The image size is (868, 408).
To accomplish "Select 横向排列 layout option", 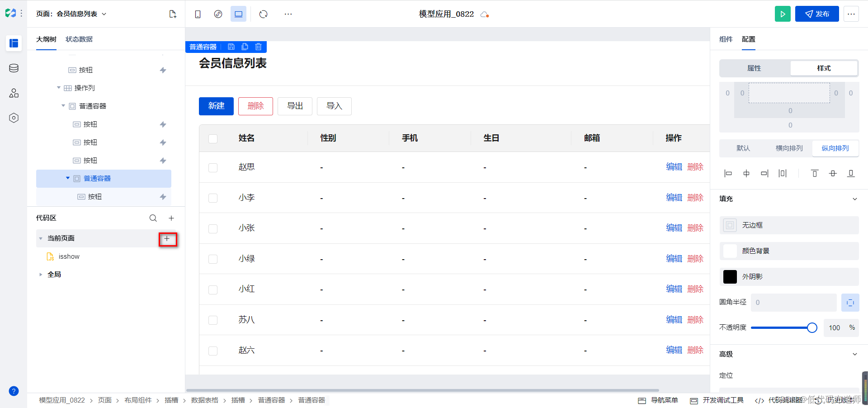I will point(789,148).
